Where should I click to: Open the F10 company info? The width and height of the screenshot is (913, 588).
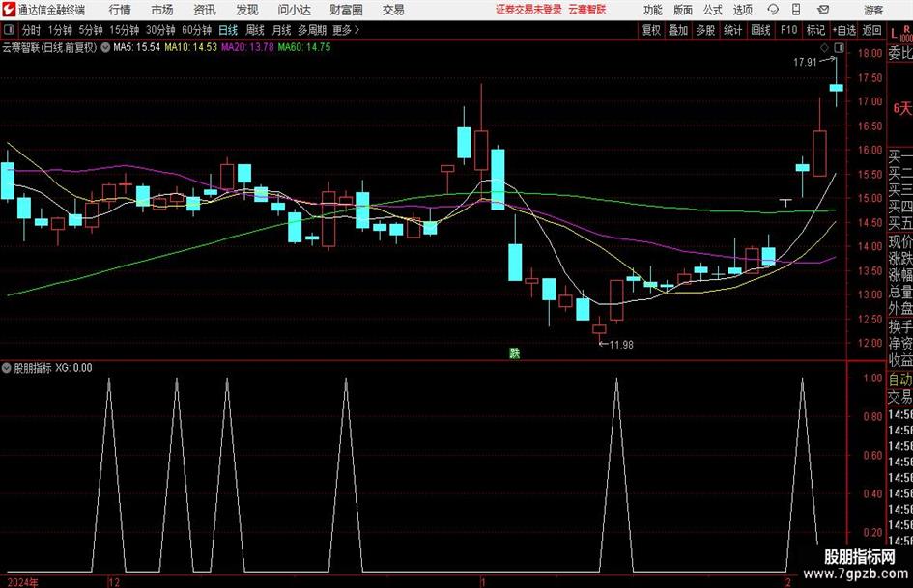pyautogui.click(x=789, y=30)
